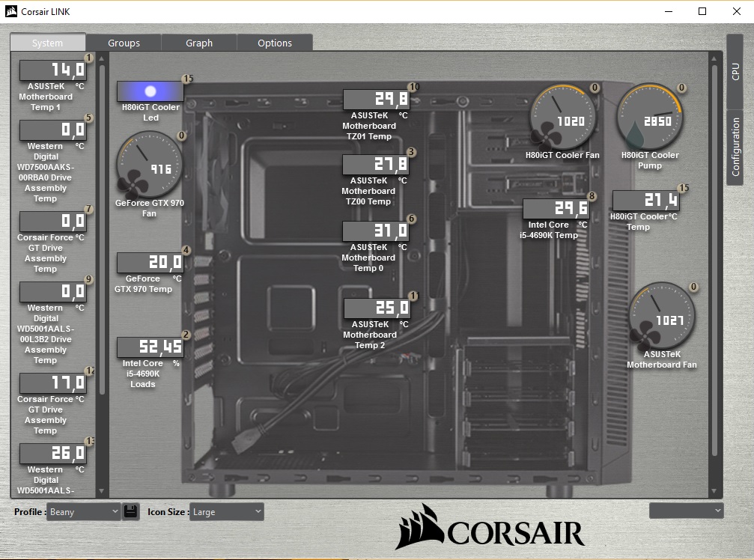Click the Motherboard TZ00 Temp readout 27,8

point(376,165)
